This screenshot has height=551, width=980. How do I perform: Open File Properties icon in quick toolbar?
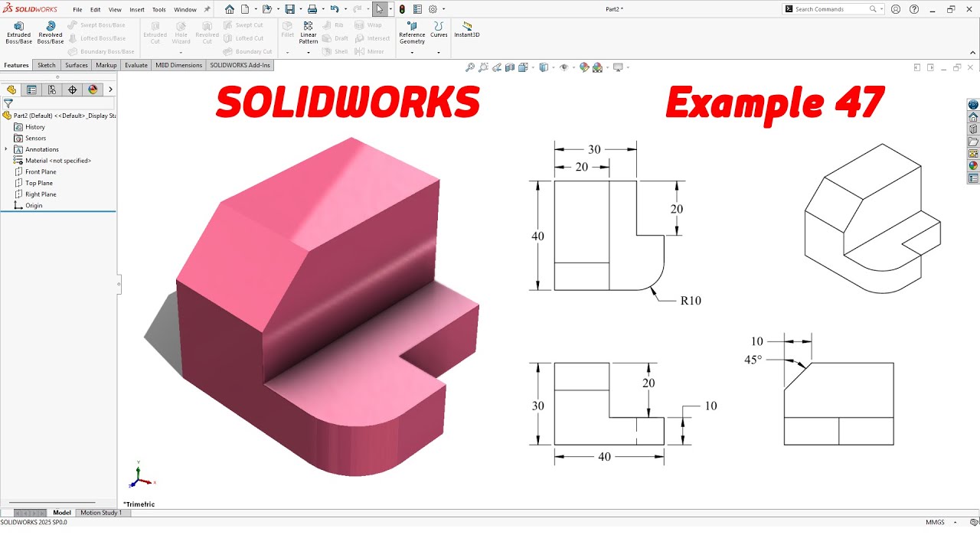point(417,9)
